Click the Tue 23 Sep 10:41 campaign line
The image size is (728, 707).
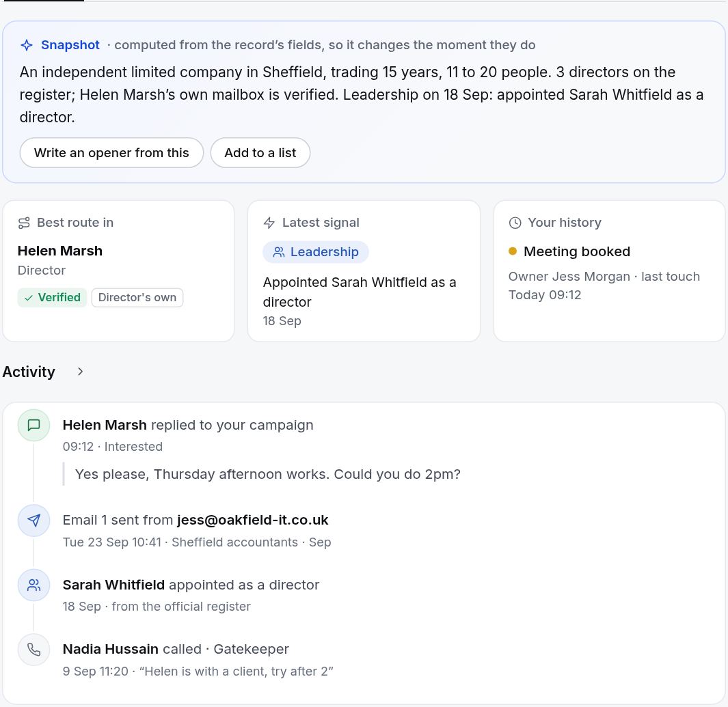pos(197,542)
